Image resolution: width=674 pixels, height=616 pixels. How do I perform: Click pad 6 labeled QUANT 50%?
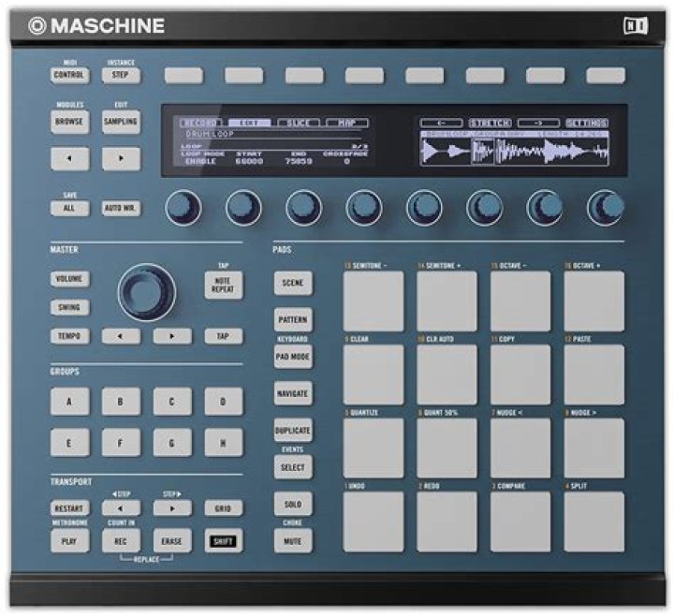click(447, 447)
